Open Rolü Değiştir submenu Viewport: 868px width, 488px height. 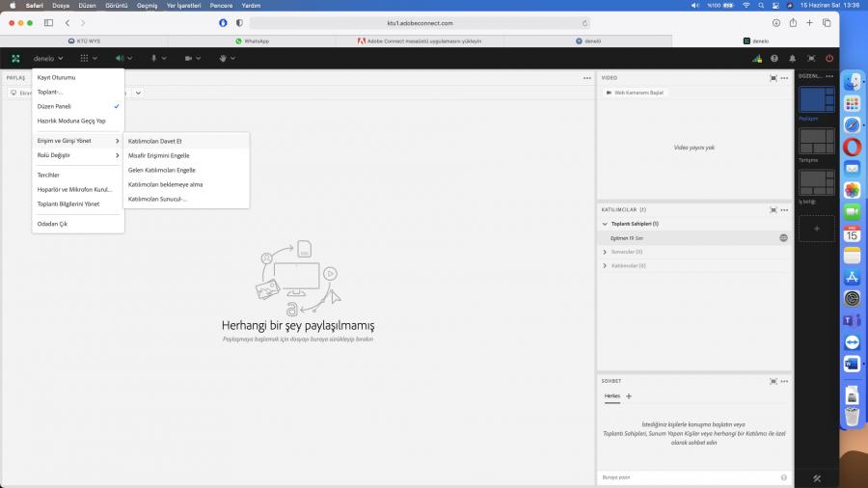[78, 155]
